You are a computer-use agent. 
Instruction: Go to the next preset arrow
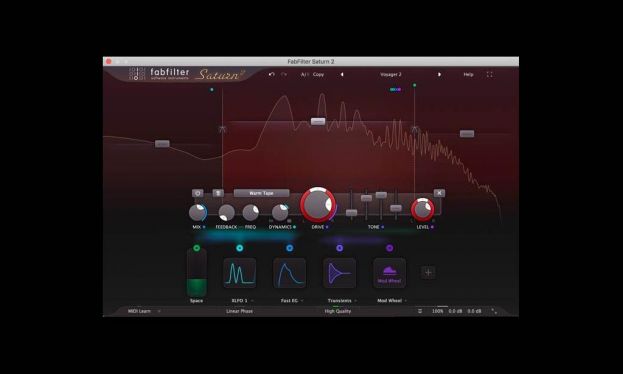click(439, 74)
